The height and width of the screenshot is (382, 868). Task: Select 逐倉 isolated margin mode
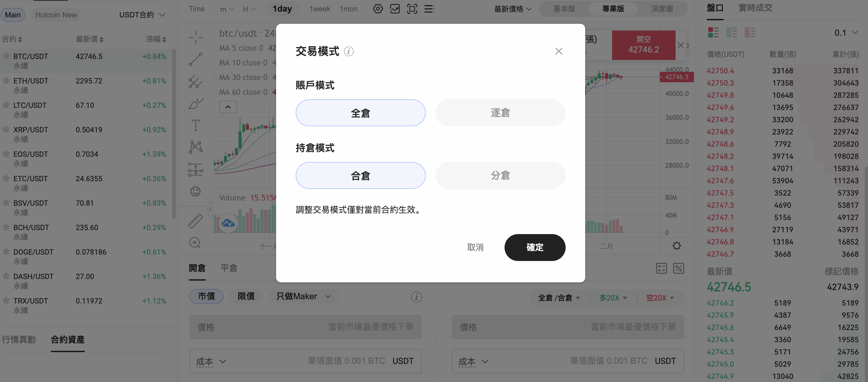click(x=500, y=112)
